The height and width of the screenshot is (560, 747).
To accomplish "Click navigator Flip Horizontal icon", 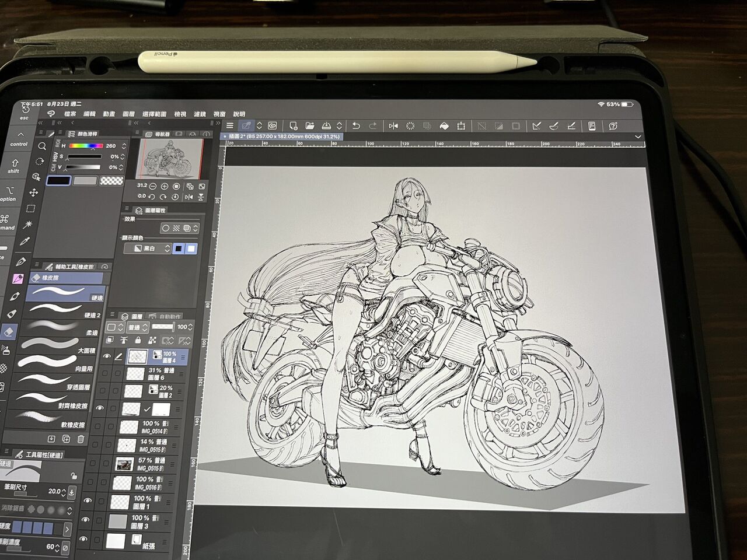I will 189,197.
